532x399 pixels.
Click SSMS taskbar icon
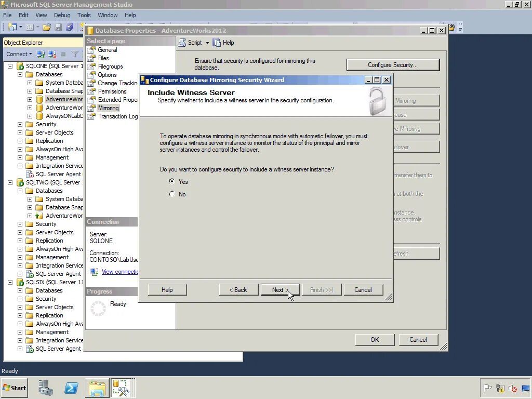tap(122, 388)
